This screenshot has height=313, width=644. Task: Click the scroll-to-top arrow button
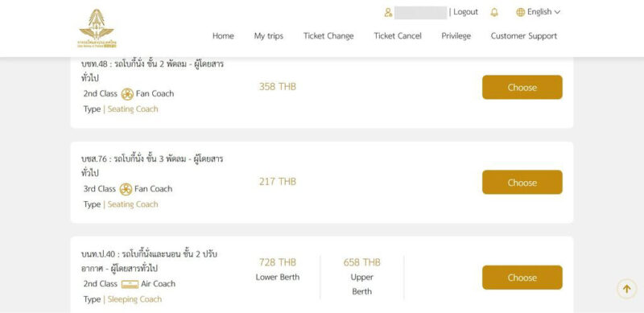(x=626, y=289)
